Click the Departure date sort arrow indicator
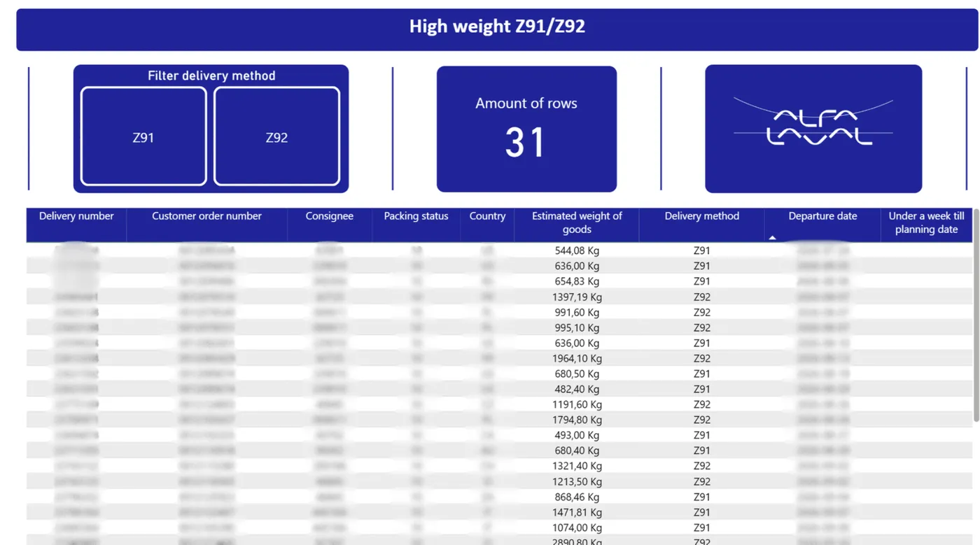Screen dimensions: 980x545 coord(772,238)
